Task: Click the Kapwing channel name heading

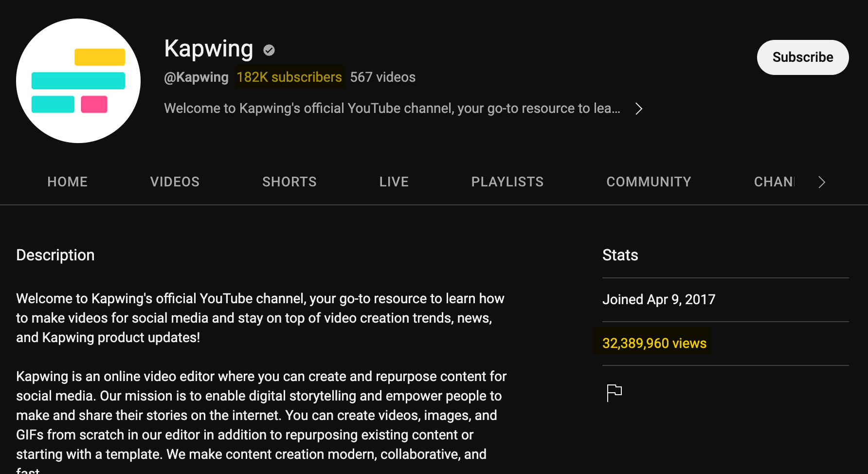Action: (x=208, y=49)
